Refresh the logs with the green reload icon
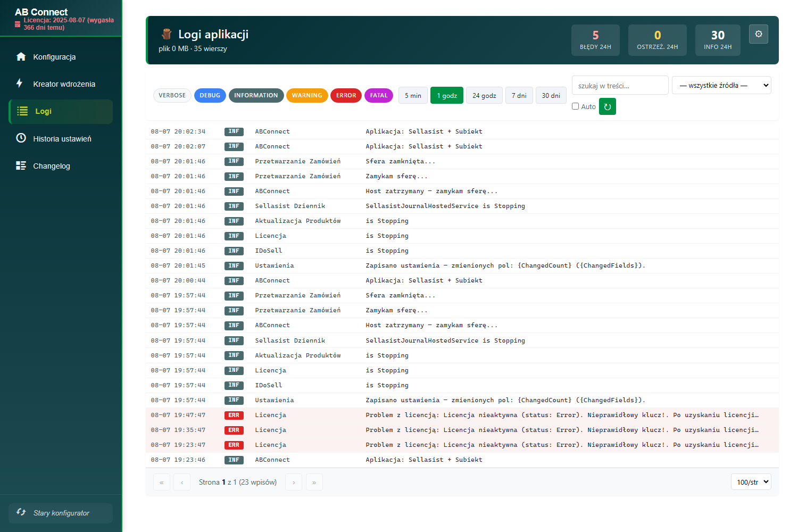798x532 pixels. click(x=608, y=106)
